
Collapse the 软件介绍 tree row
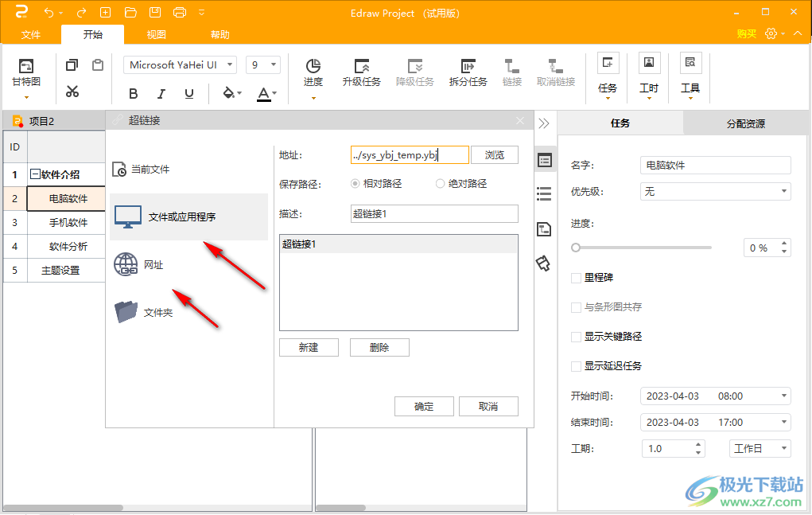coord(35,174)
